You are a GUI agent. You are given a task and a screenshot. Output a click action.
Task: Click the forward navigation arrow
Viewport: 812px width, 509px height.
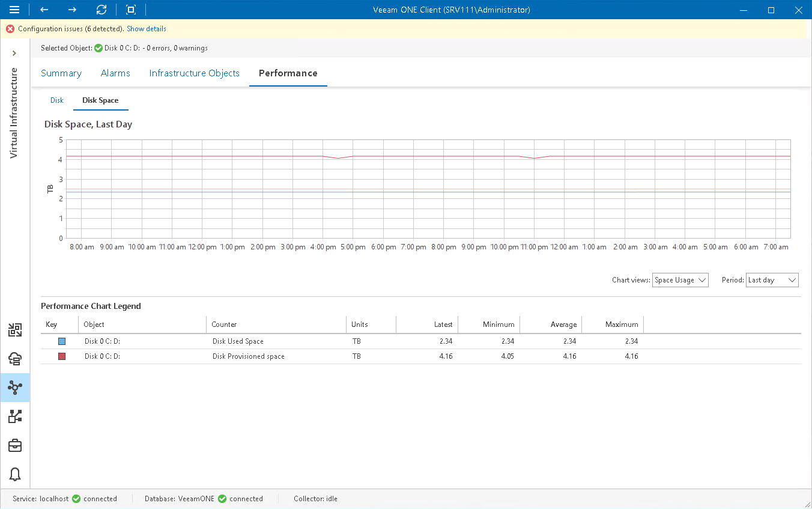pyautogui.click(x=72, y=10)
